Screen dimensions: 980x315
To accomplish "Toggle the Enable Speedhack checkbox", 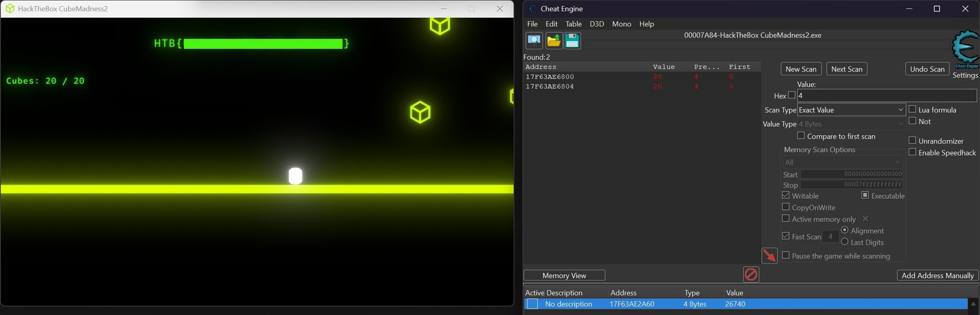I will 912,152.
